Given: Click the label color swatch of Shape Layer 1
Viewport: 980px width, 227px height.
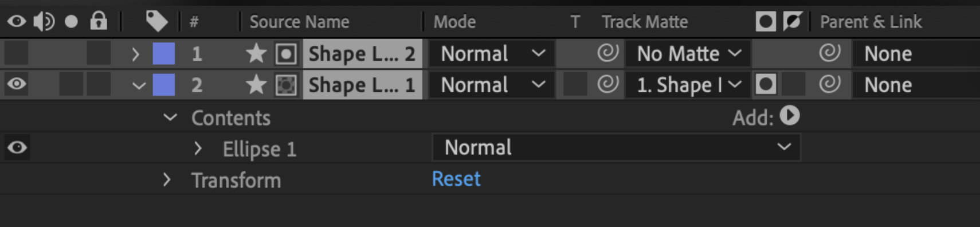Looking at the screenshot, I should coord(164,85).
